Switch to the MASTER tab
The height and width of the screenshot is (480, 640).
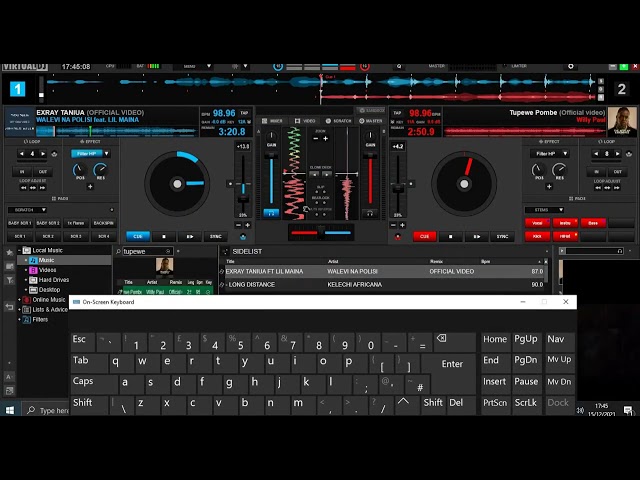tap(371, 121)
